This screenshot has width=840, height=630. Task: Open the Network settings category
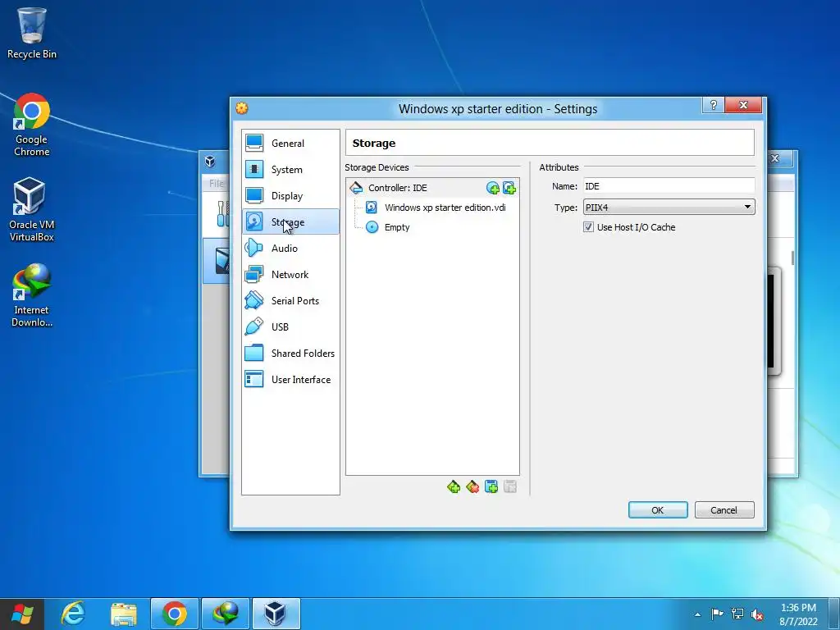[x=290, y=274]
